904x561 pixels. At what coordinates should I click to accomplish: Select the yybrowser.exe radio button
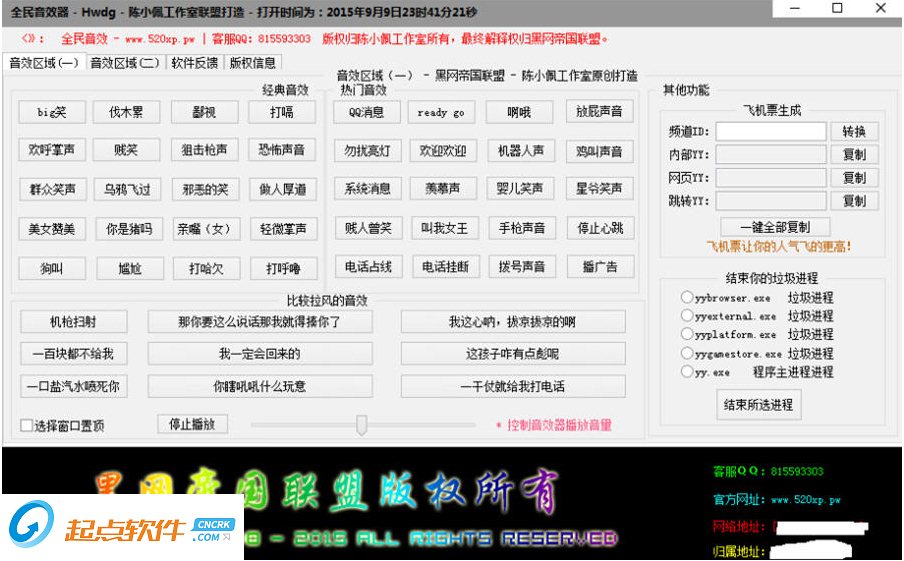click(687, 298)
